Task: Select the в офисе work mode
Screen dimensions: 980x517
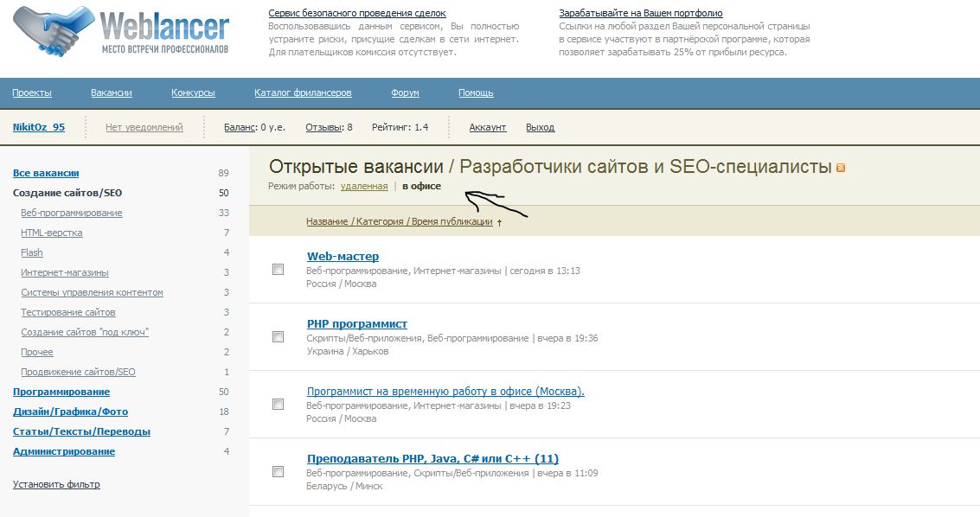Action: click(421, 186)
